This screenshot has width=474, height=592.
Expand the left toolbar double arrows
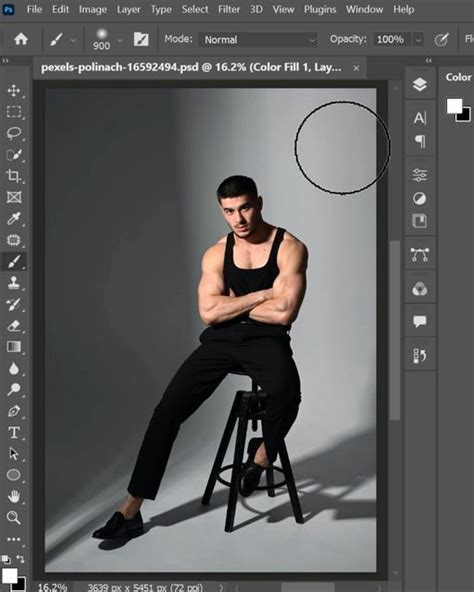5,60
